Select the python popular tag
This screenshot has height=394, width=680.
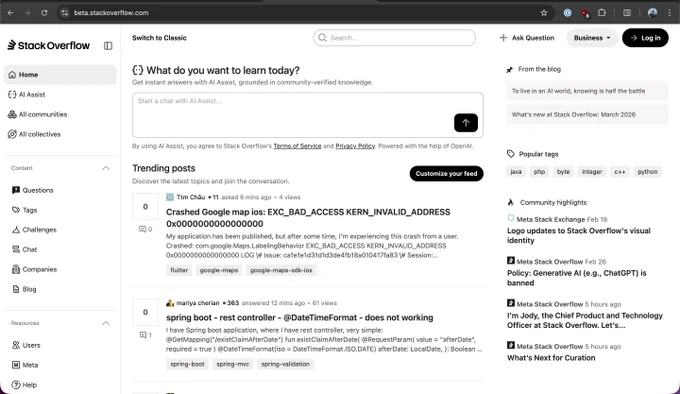tap(647, 172)
